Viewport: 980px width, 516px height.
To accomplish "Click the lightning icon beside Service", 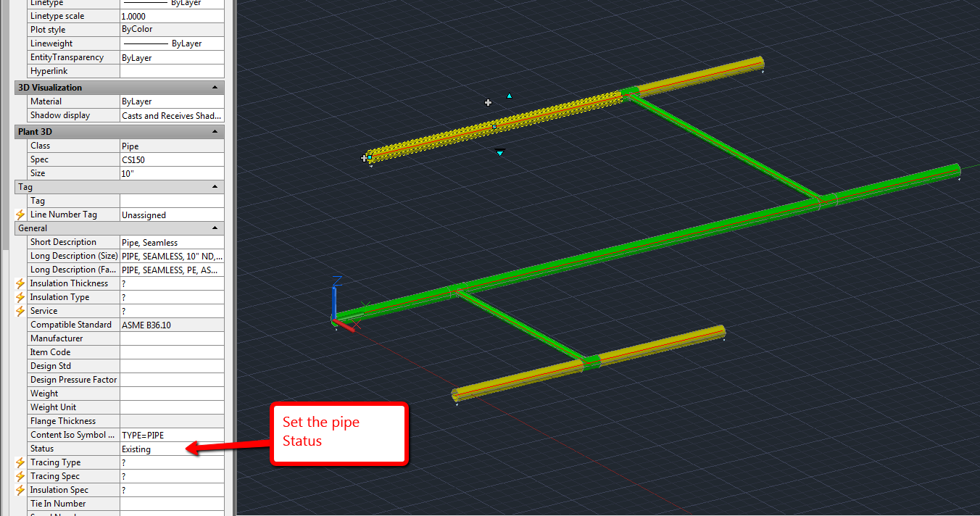I will point(20,311).
